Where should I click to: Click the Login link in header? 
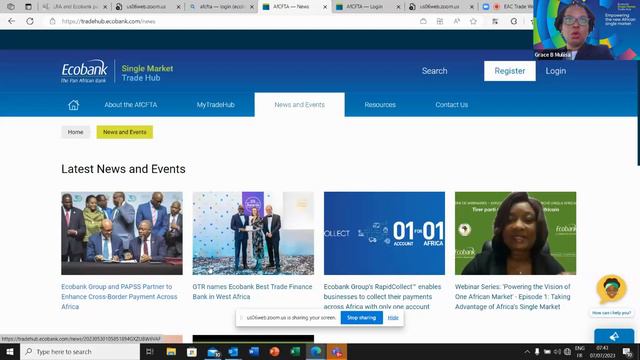[x=556, y=71]
